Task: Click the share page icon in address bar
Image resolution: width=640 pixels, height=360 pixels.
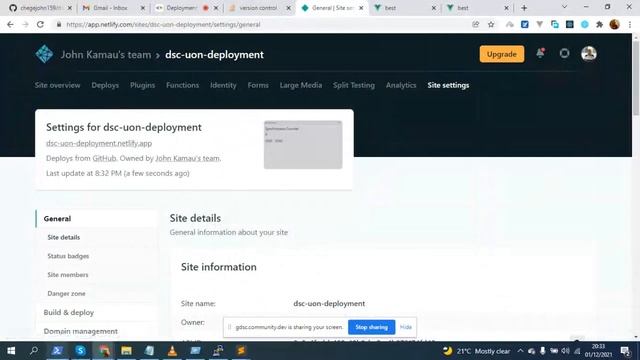Action: coord(476,24)
